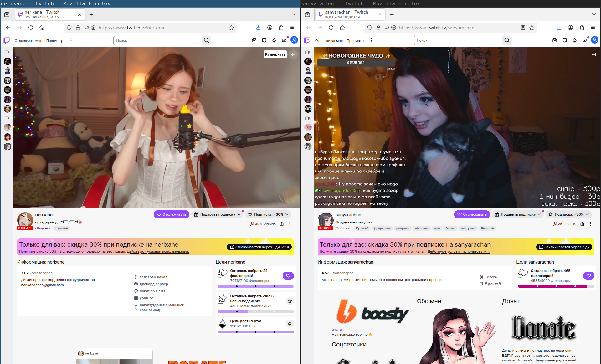Click sanyarachan followers goal progress bar
The width and height of the screenshot is (601, 364).
pos(556,286)
